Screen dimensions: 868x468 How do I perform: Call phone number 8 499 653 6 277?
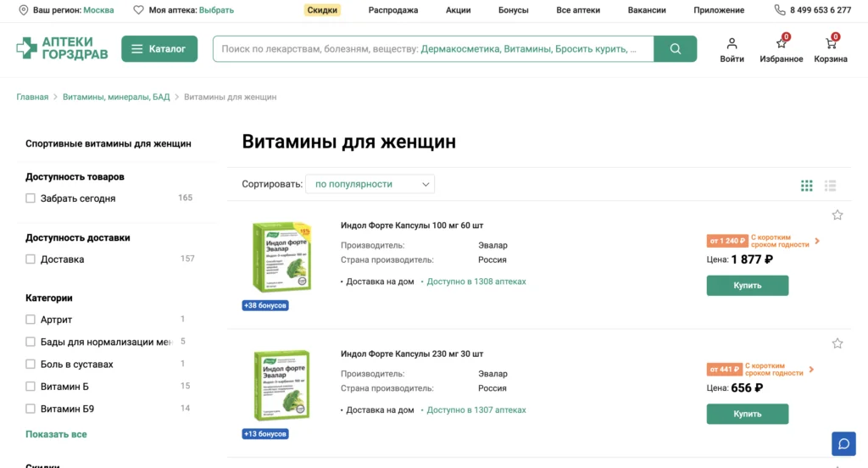821,10
